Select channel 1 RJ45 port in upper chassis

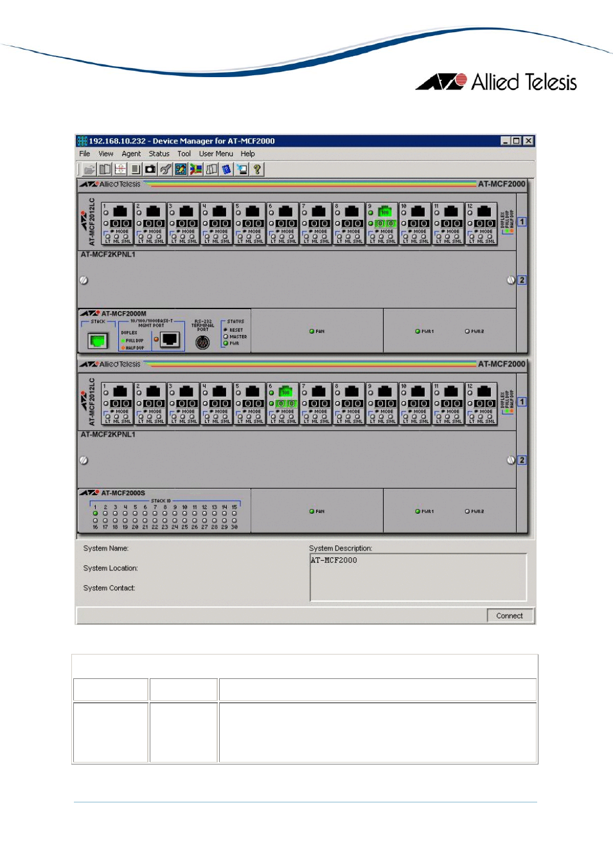click(x=120, y=211)
